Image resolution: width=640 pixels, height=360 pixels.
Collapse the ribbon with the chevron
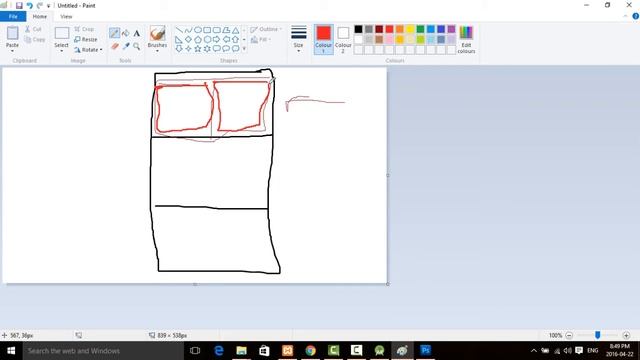click(x=626, y=16)
